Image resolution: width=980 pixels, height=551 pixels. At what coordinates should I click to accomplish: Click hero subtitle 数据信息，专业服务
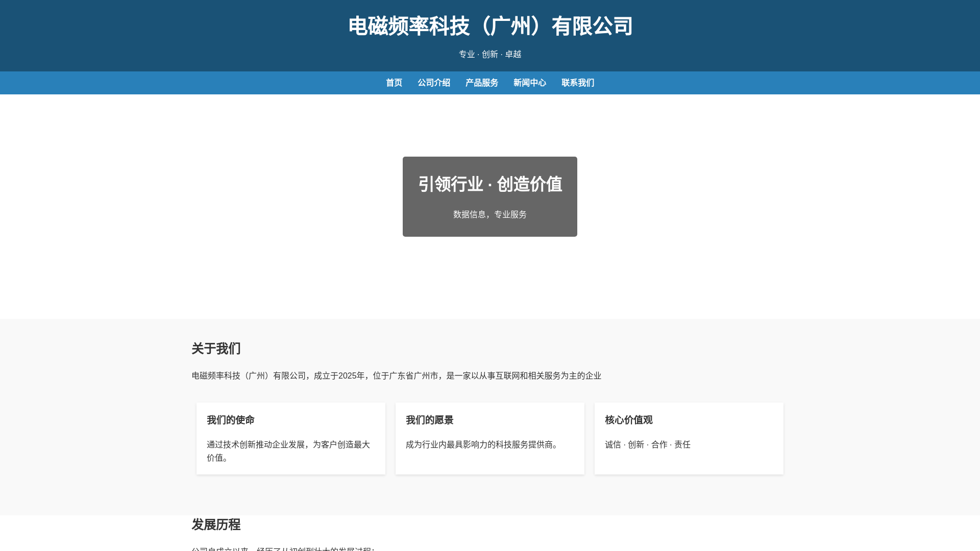[490, 214]
